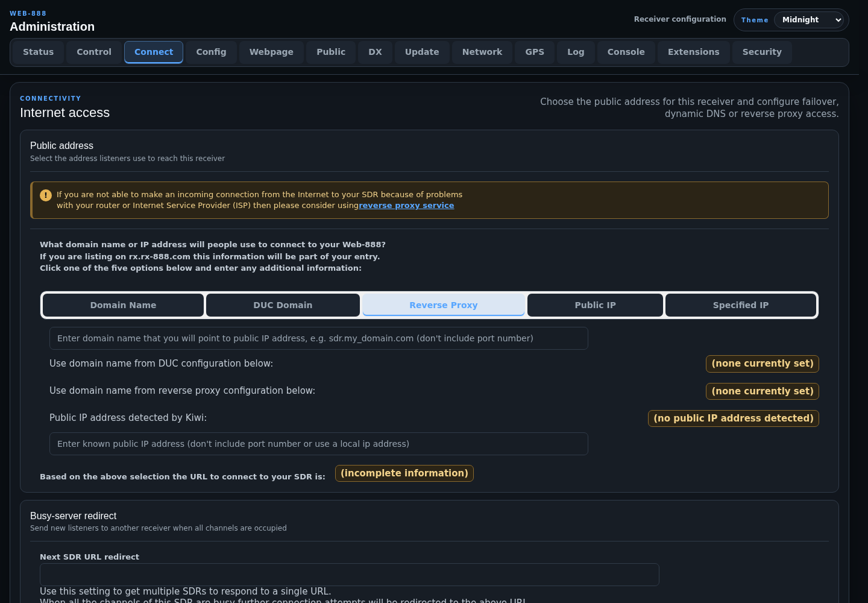Click the 'Receiver configuration' label
This screenshot has width=868, height=603.
pyautogui.click(x=680, y=19)
